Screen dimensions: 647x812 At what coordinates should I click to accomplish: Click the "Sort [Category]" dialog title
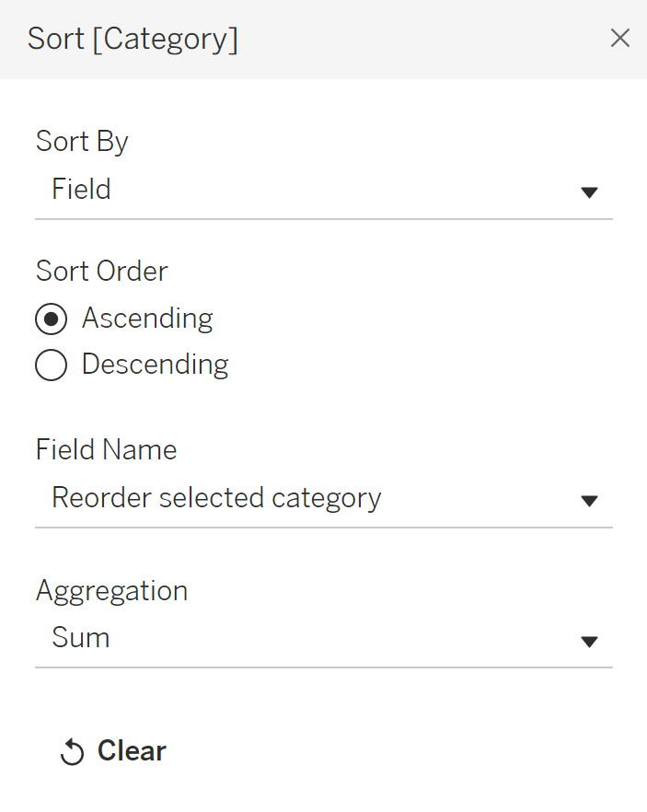133,39
